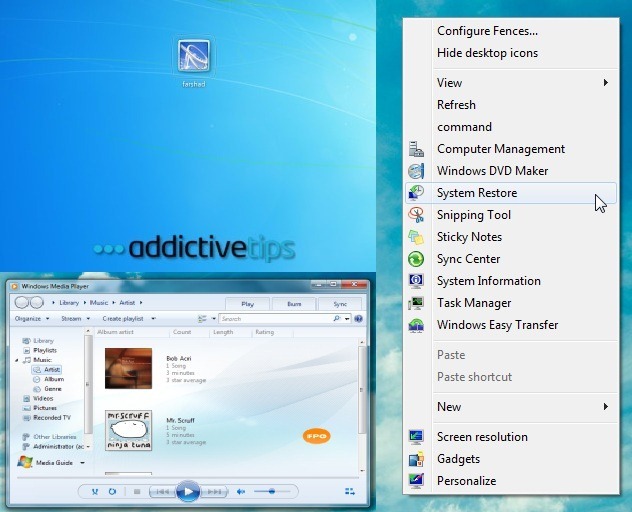632x512 pixels.
Task: Toggle shuffle in Media Player
Action: click(95, 491)
